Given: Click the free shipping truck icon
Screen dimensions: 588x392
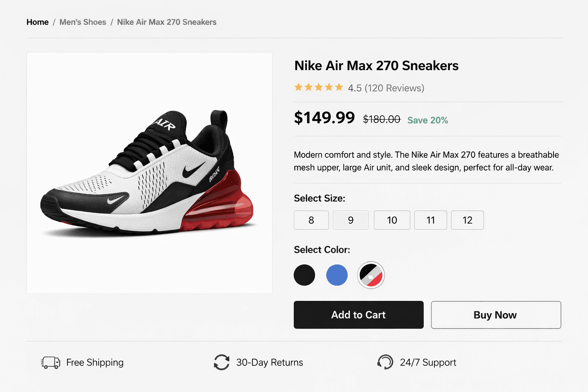Looking at the screenshot, I should click(x=50, y=362).
